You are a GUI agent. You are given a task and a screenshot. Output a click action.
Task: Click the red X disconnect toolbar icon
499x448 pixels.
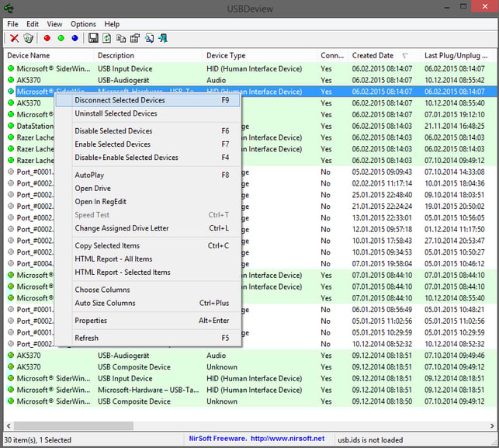tap(14, 38)
